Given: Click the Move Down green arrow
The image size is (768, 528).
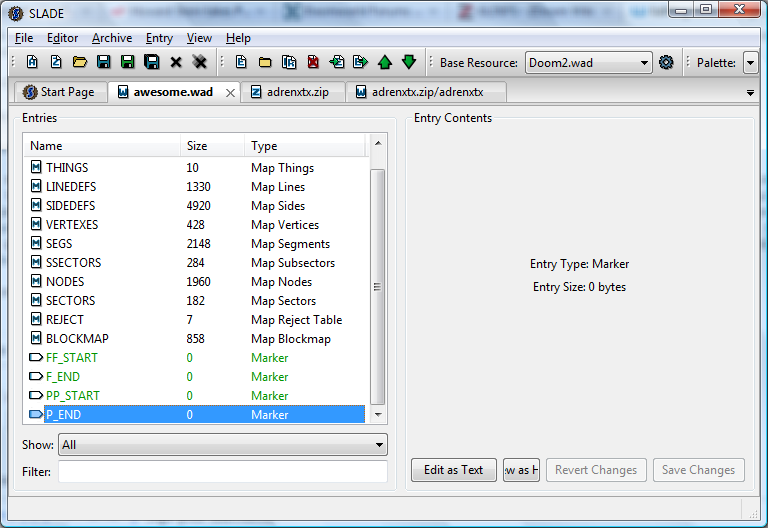Looking at the screenshot, I should pyautogui.click(x=409, y=62).
